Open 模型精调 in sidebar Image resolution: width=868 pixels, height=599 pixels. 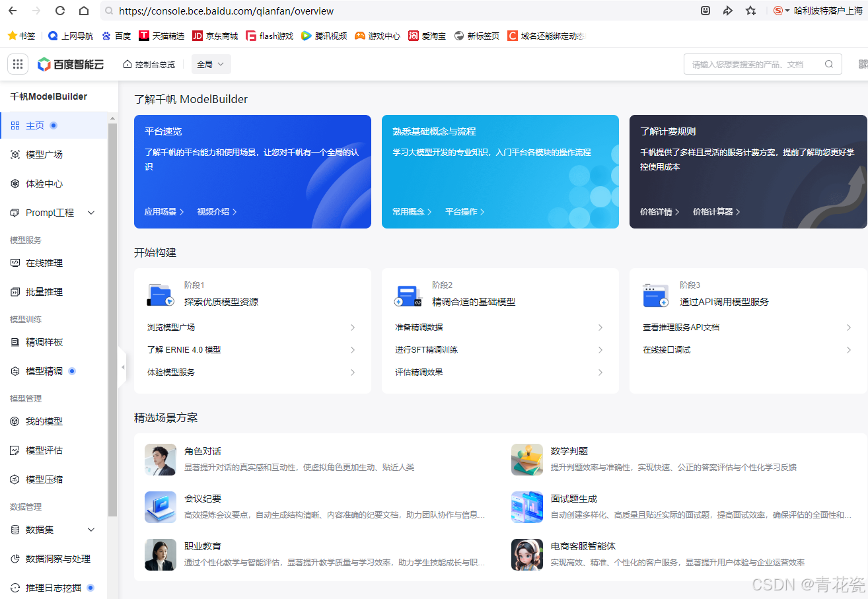[x=54, y=371]
